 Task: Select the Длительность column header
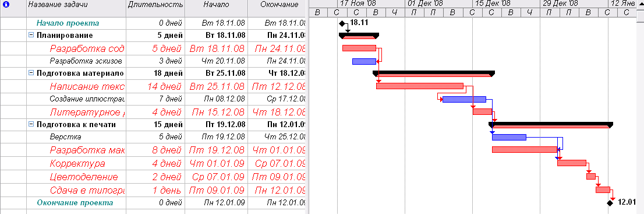155,8
